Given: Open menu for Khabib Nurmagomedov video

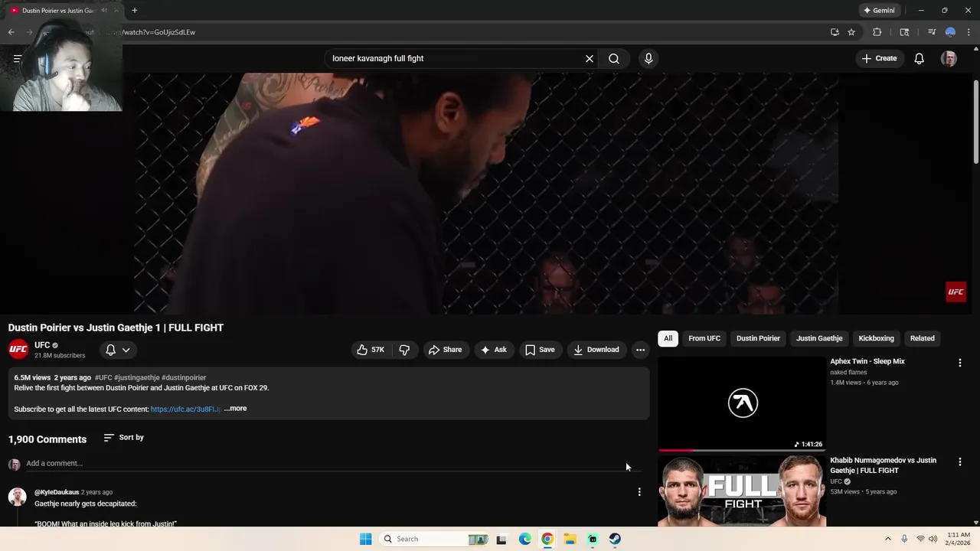Looking at the screenshot, I should [959, 461].
